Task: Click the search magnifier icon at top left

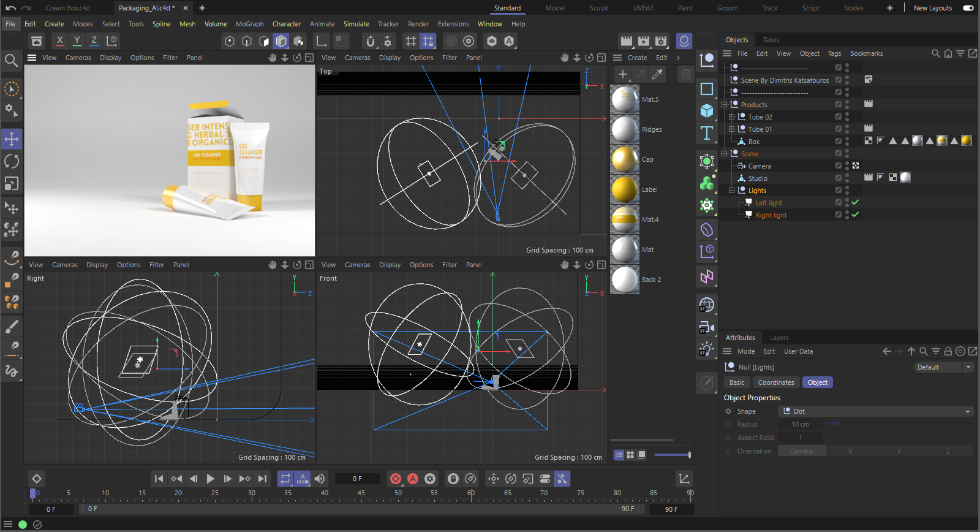Action: click(x=11, y=60)
